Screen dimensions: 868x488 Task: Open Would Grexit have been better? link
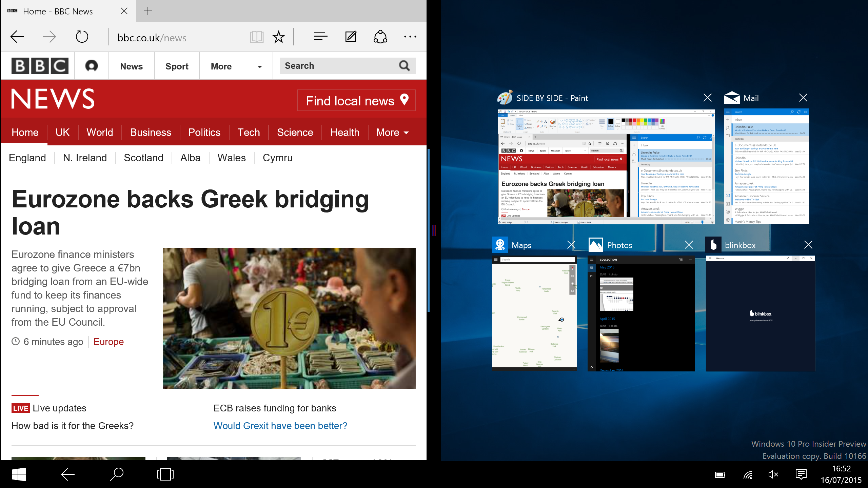click(280, 426)
